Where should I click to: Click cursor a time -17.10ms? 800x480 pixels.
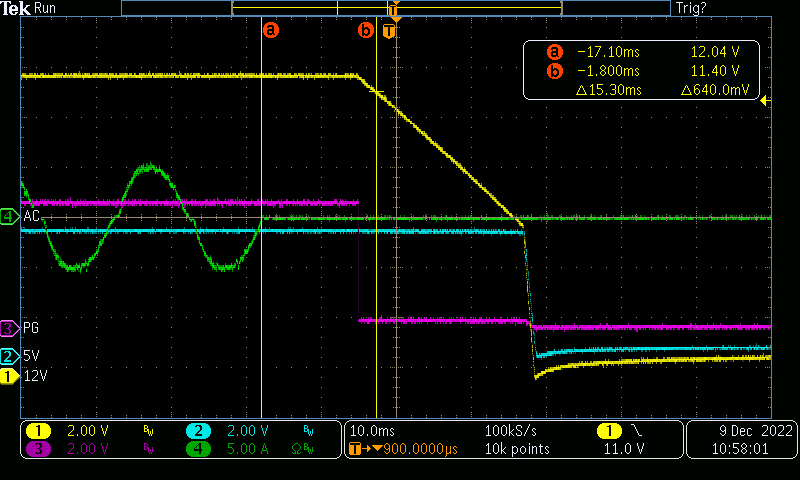point(608,52)
